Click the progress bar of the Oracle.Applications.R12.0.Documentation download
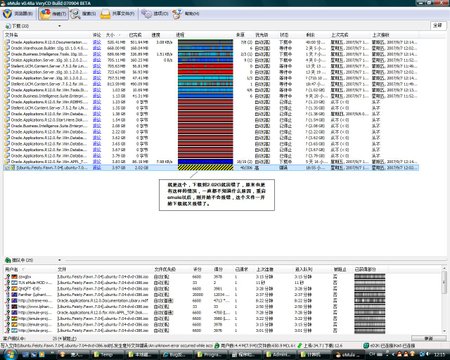 click(x=205, y=42)
